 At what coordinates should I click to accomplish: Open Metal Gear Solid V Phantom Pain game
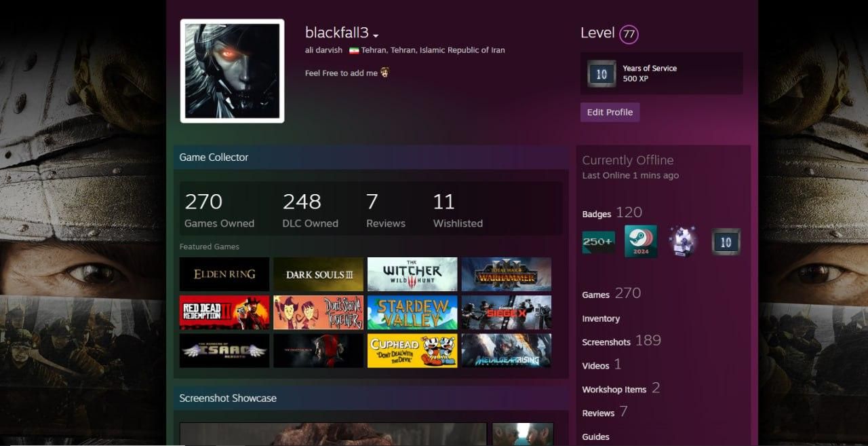319,350
